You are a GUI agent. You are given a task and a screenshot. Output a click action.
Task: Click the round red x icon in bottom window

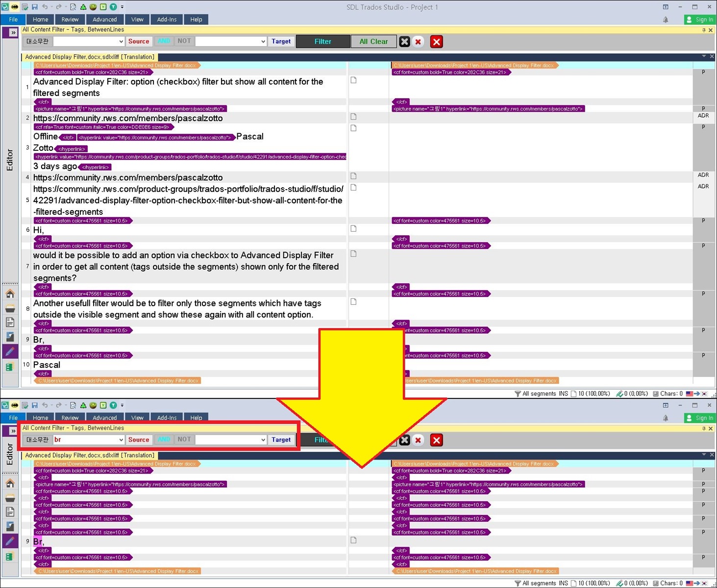418,440
